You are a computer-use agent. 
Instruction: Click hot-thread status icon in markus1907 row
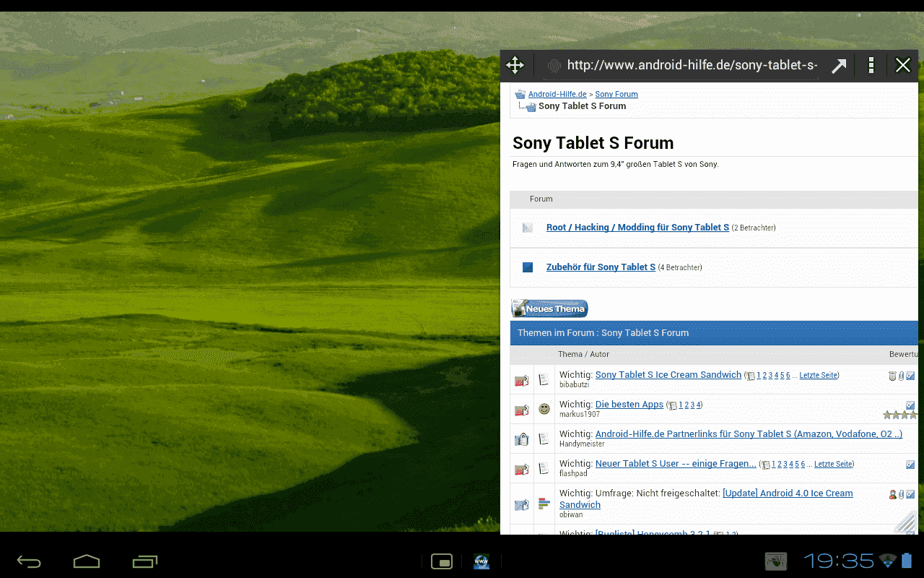click(x=521, y=410)
